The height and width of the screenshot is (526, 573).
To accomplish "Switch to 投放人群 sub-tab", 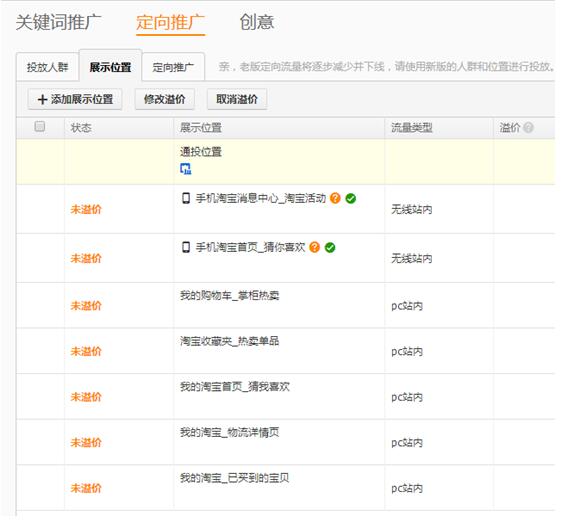I will point(48,67).
